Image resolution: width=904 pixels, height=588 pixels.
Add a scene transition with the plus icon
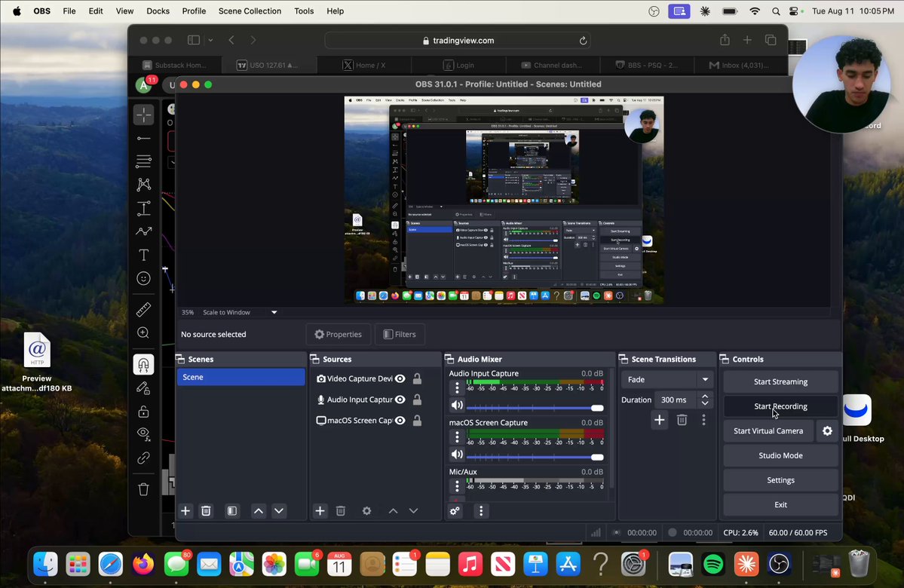click(660, 420)
